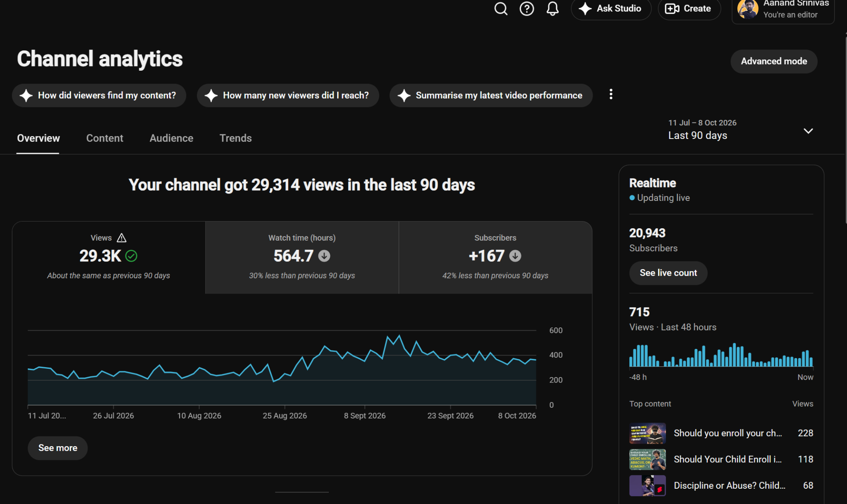847x504 pixels.
Task: Click the 25 Aug 2026 chart axis label
Action: pyautogui.click(x=285, y=416)
